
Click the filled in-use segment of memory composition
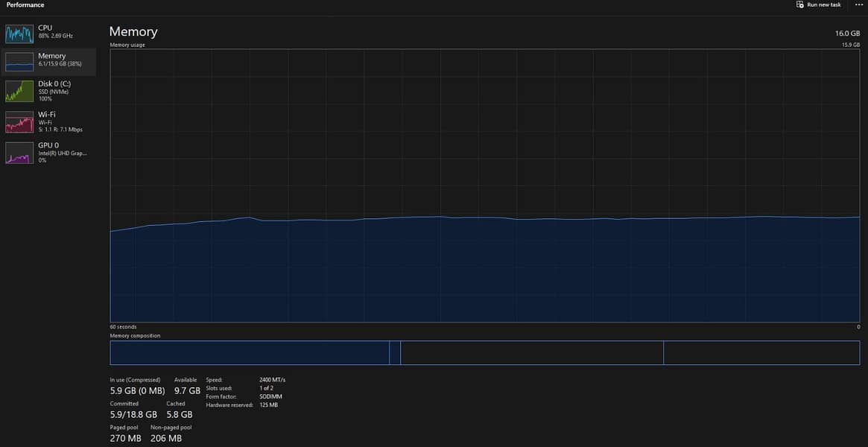point(250,353)
